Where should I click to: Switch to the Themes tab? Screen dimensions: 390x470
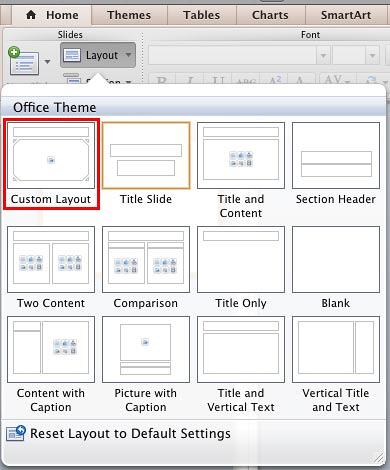(x=129, y=15)
